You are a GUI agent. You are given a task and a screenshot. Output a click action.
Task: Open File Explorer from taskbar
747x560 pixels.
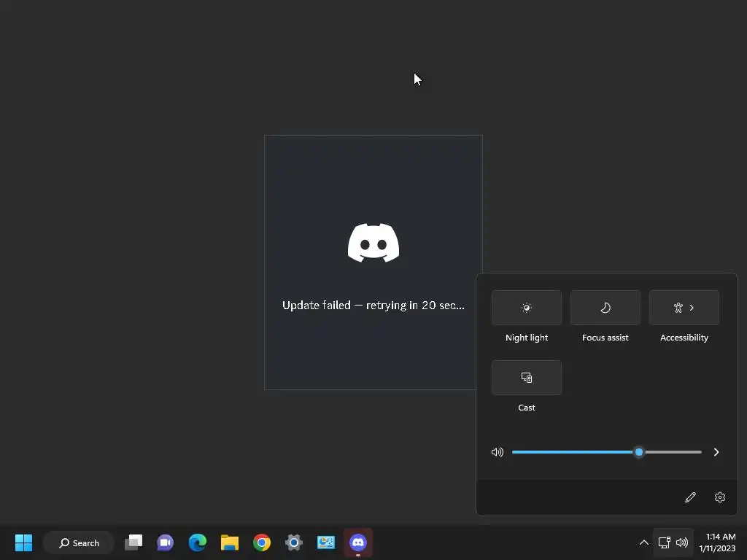230,542
